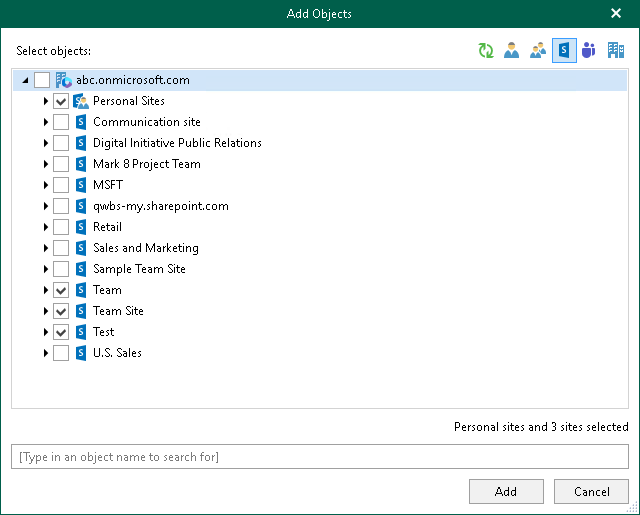
Task: Uncheck the Personal Sites checkbox
Action: click(x=61, y=101)
